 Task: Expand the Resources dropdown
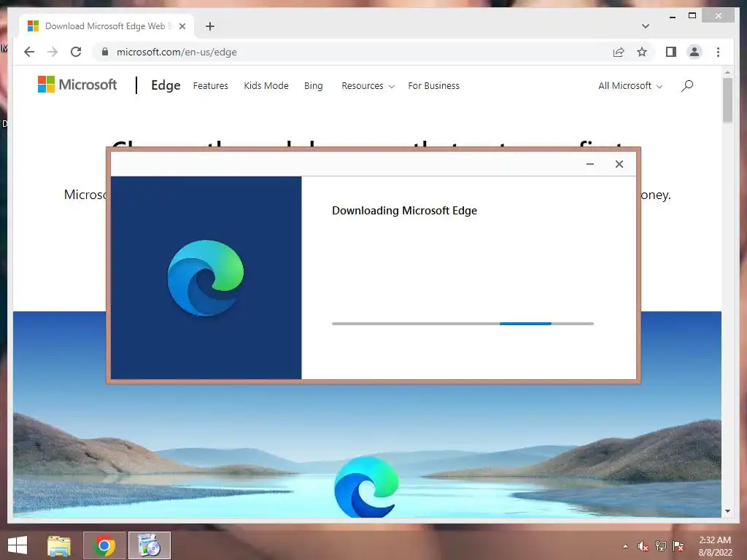368,86
